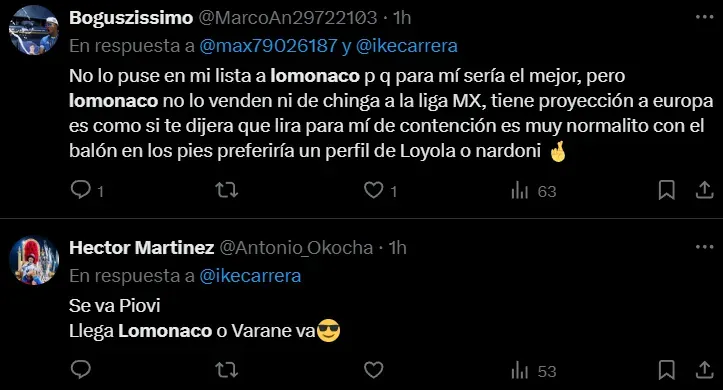
Task: View analytics showing 63 views
Action: 533,191
